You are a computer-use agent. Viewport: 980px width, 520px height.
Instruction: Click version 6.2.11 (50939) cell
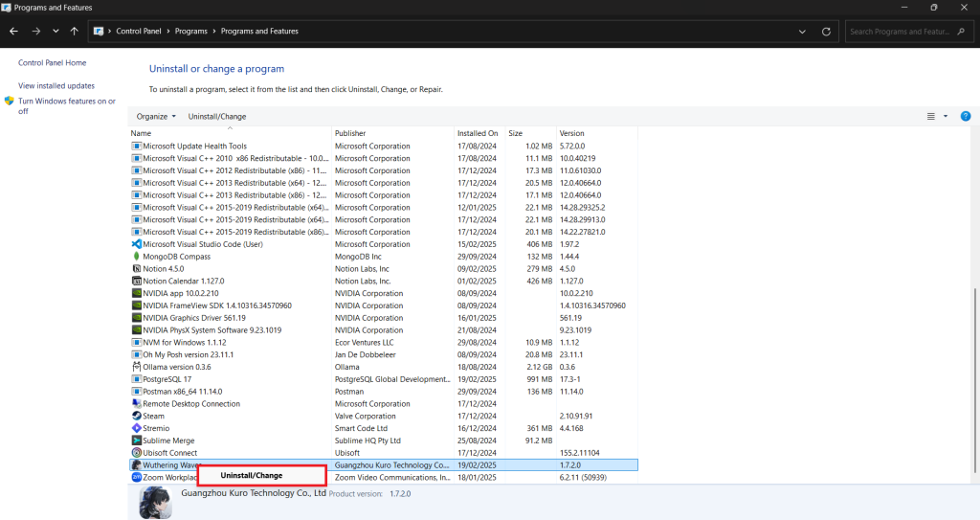coord(583,478)
